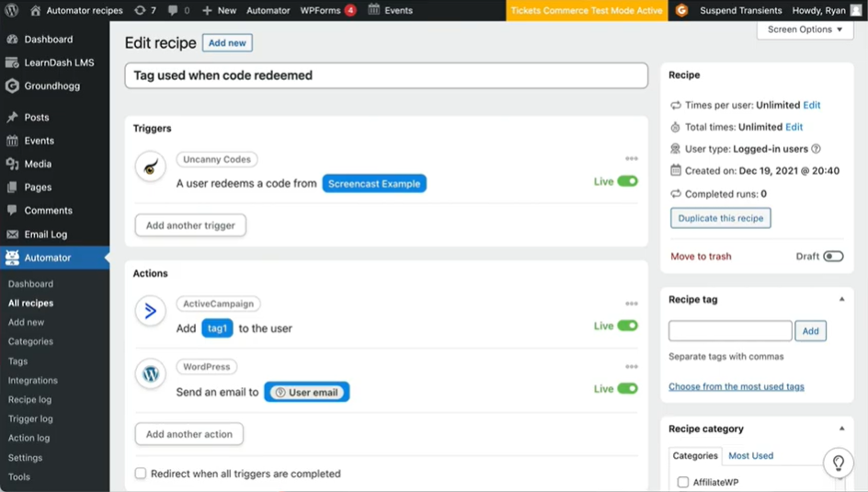Edit the Total times setting

pyautogui.click(x=794, y=127)
